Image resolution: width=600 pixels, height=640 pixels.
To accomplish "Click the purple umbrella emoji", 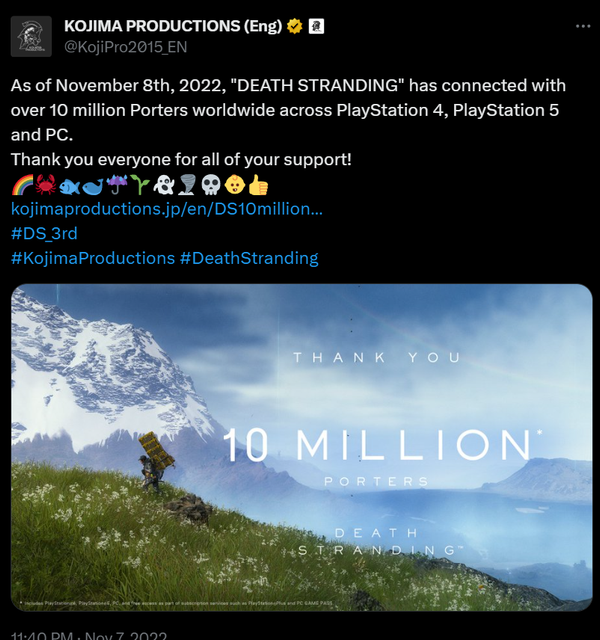I will 117,185.
